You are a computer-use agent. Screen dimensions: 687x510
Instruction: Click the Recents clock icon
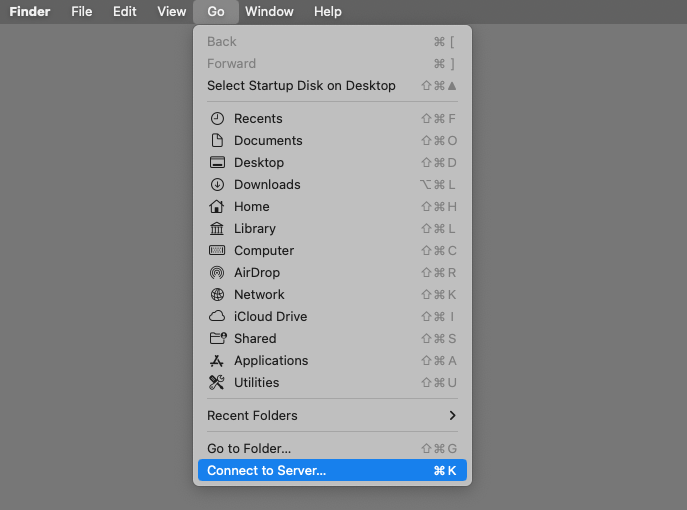tap(217, 119)
